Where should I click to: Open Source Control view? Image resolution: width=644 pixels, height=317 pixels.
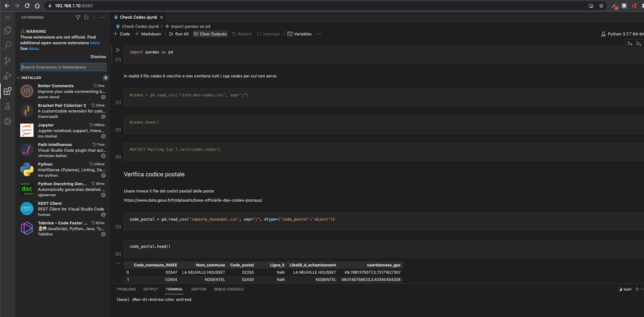[8, 61]
